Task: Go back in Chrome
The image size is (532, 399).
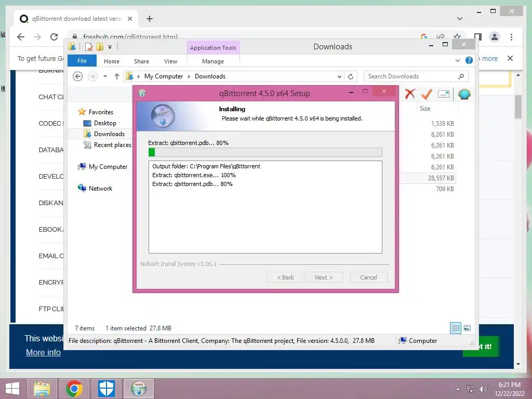Action: (x=21, y=37)
